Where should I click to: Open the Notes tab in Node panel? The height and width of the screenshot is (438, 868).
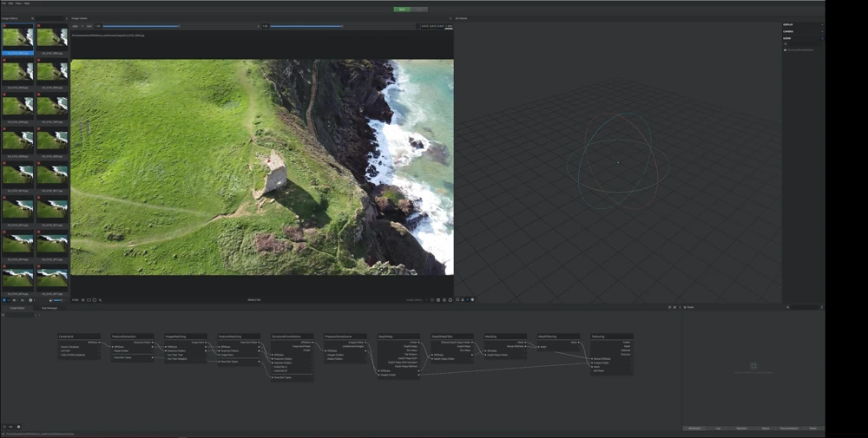(x=813, y=428)
